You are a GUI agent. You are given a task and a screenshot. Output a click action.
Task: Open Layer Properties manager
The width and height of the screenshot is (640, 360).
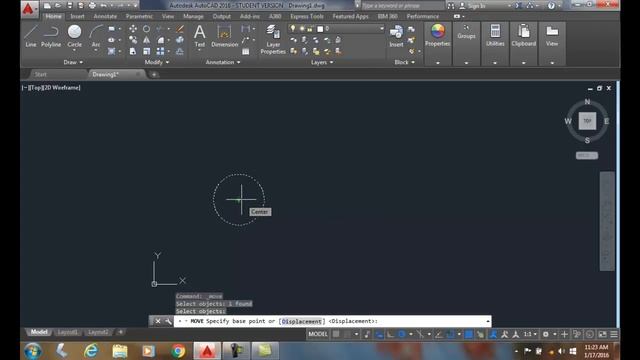273,39
